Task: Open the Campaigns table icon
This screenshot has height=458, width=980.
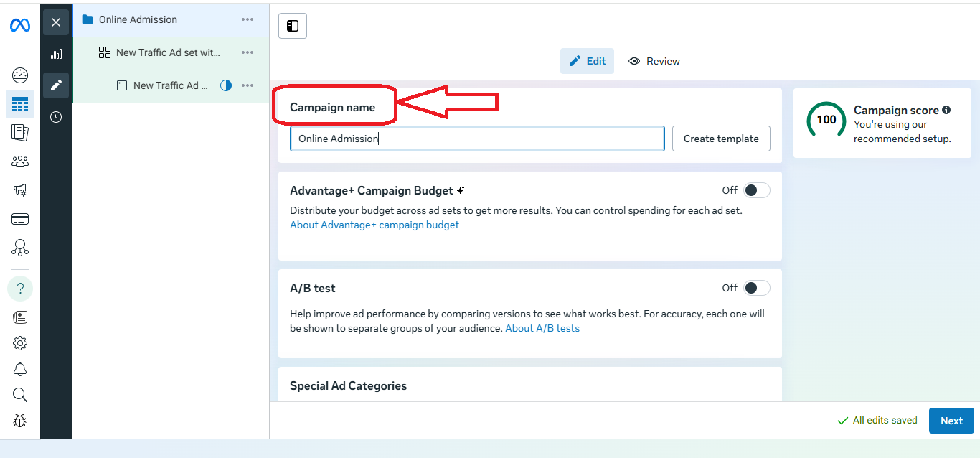Action: (x=20, y=105)
